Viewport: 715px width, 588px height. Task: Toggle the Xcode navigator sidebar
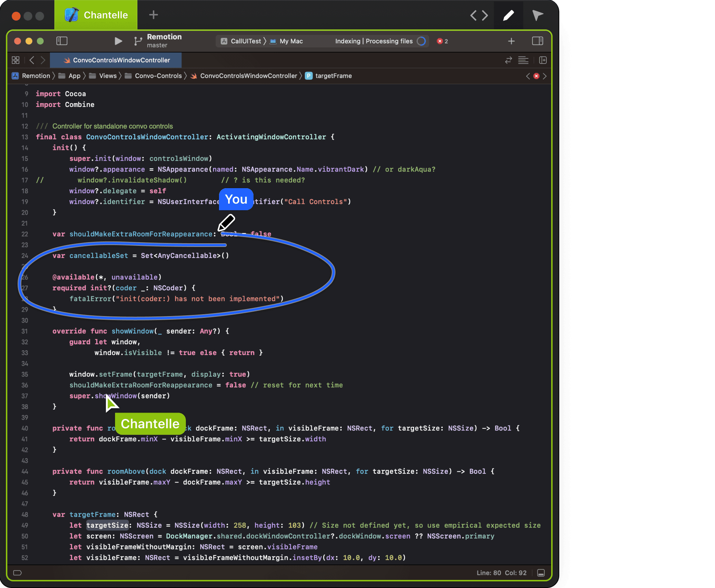(62, 41)
